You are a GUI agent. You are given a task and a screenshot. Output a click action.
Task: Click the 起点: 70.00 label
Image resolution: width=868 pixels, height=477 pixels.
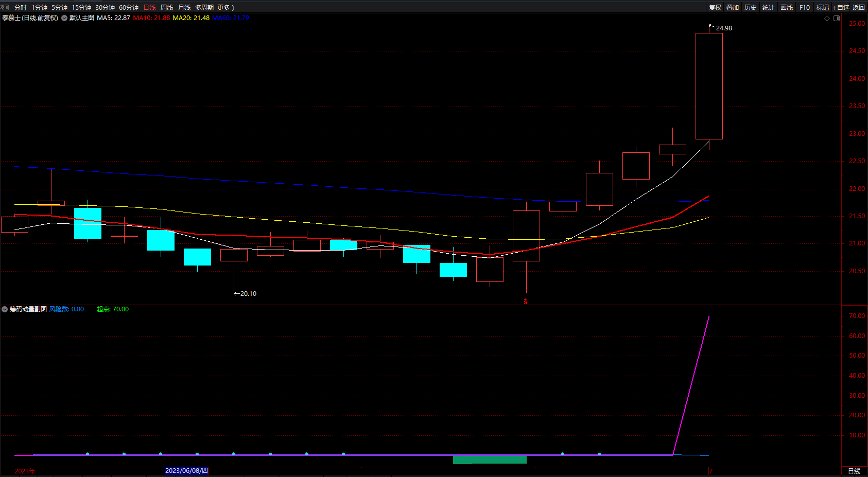coord(113,309)
